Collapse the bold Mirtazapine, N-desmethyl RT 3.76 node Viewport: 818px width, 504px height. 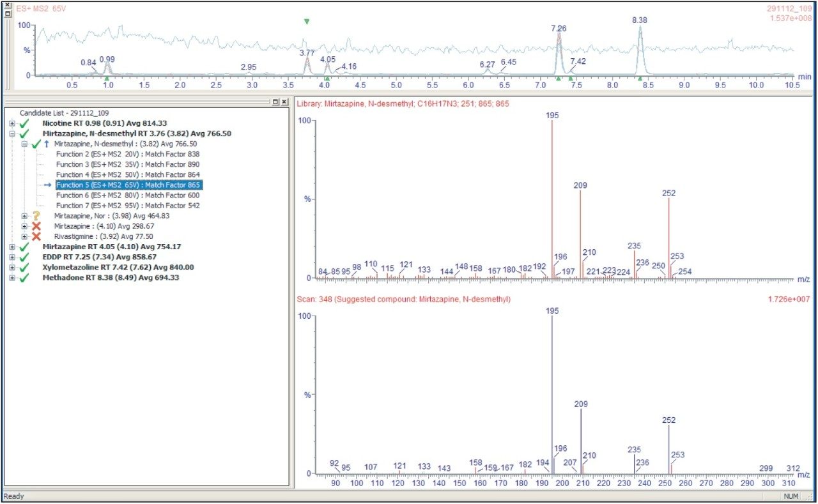coord(13,134)
